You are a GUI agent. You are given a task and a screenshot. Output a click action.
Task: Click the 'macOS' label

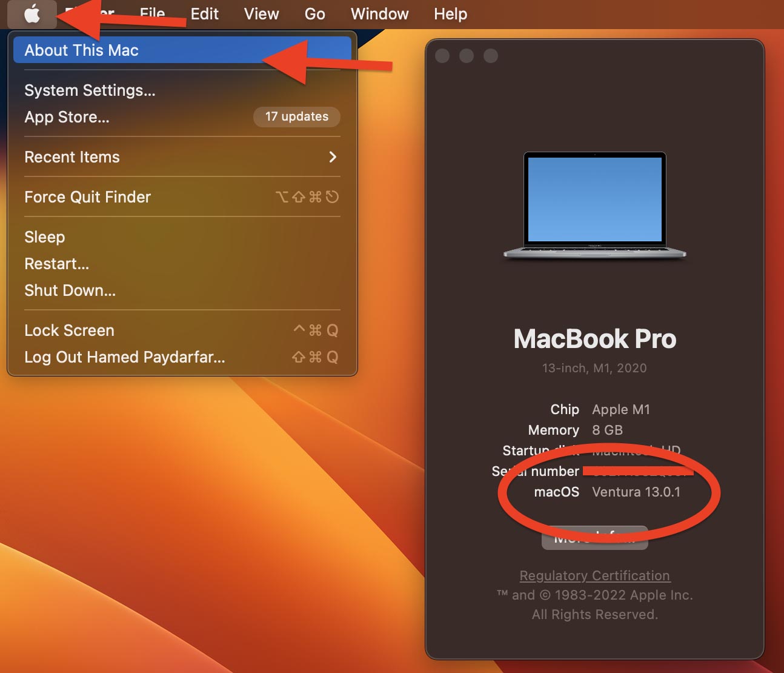point(557,492)
